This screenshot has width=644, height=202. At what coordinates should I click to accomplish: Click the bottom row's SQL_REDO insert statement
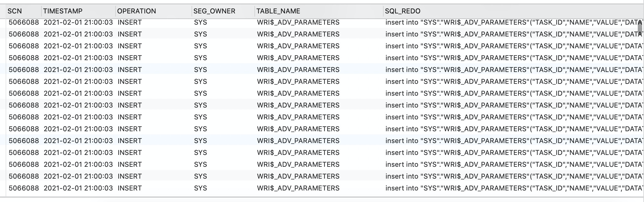pyautogui.click(x=511, y=188)
